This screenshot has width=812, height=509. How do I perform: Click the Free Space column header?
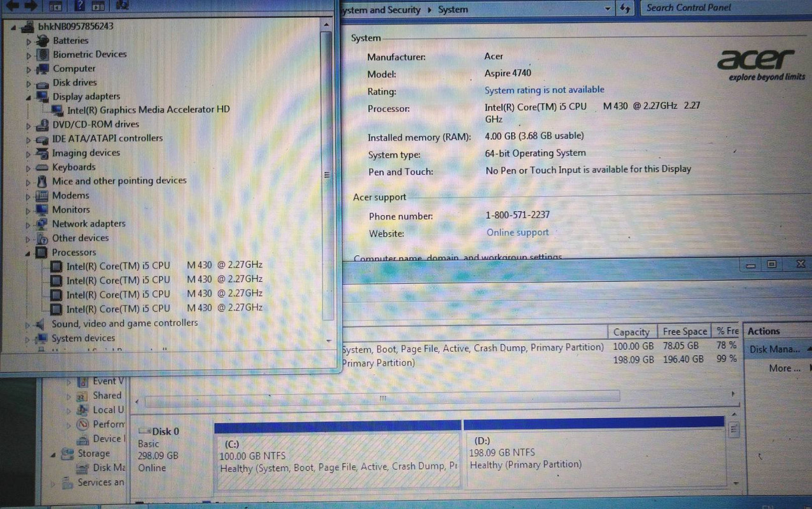(x=685, y=331)
